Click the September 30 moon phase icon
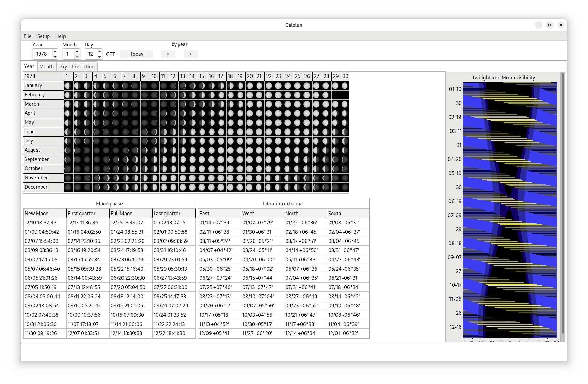 click(x=345, y=159)
